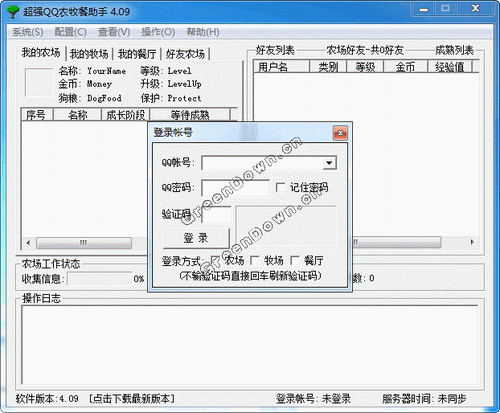
Task: Click the LevelUp placeholder value
Action: tap(184, 84)
